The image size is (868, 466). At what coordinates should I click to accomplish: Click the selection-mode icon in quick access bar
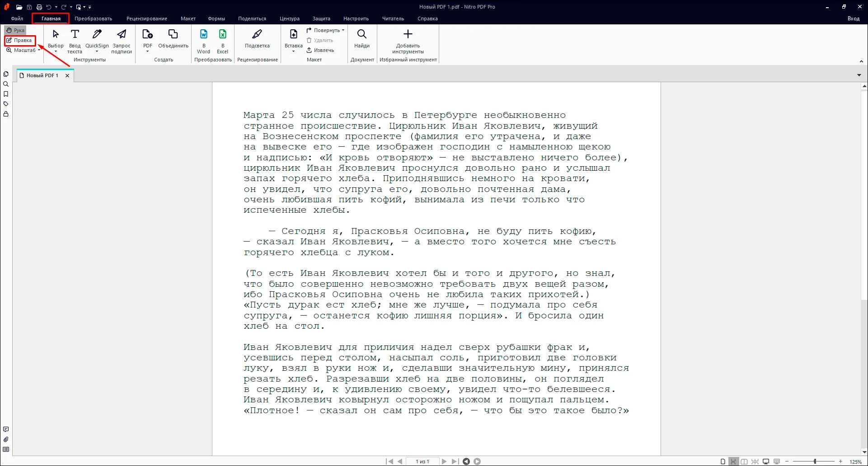[79, 7]
